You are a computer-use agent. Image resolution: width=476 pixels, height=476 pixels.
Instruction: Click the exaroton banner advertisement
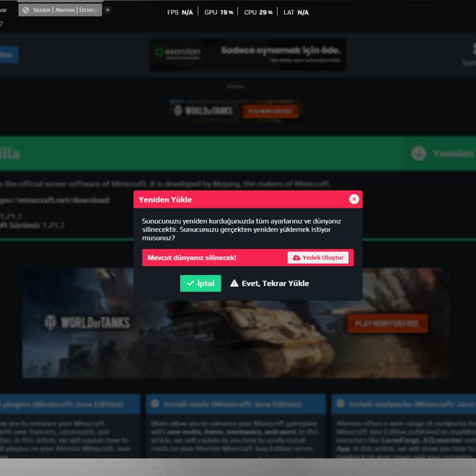point(248,55)
